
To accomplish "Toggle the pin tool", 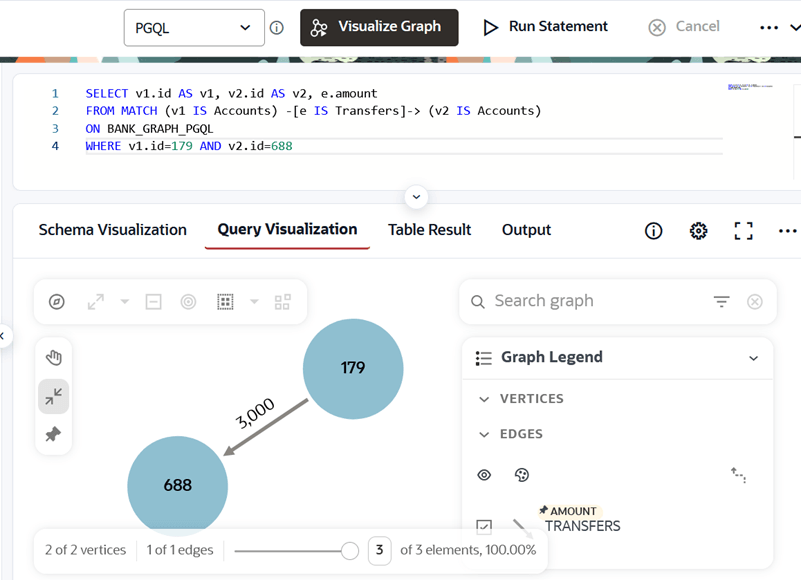I will [x=53, y=434].
